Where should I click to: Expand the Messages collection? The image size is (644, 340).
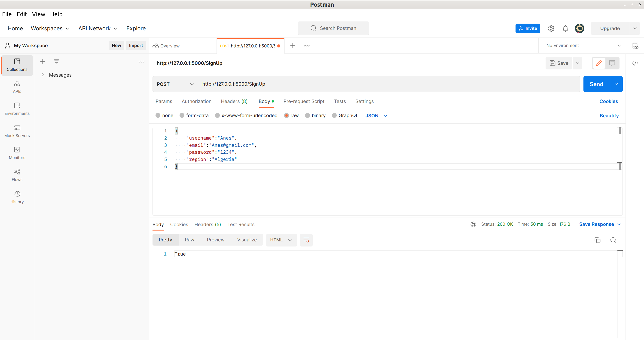click(43, 75)
